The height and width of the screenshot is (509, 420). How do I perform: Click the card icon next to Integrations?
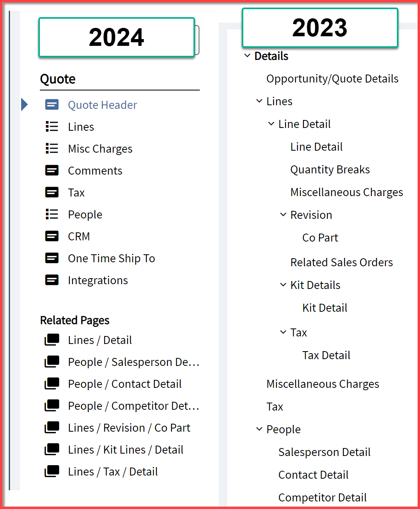point(52,280)
